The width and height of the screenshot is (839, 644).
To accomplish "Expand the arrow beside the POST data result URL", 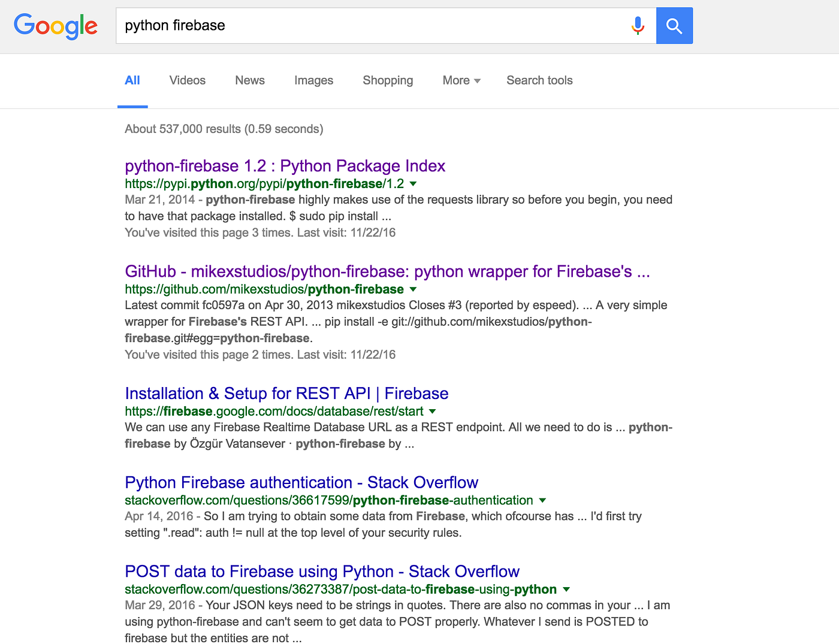I will 566,589.
